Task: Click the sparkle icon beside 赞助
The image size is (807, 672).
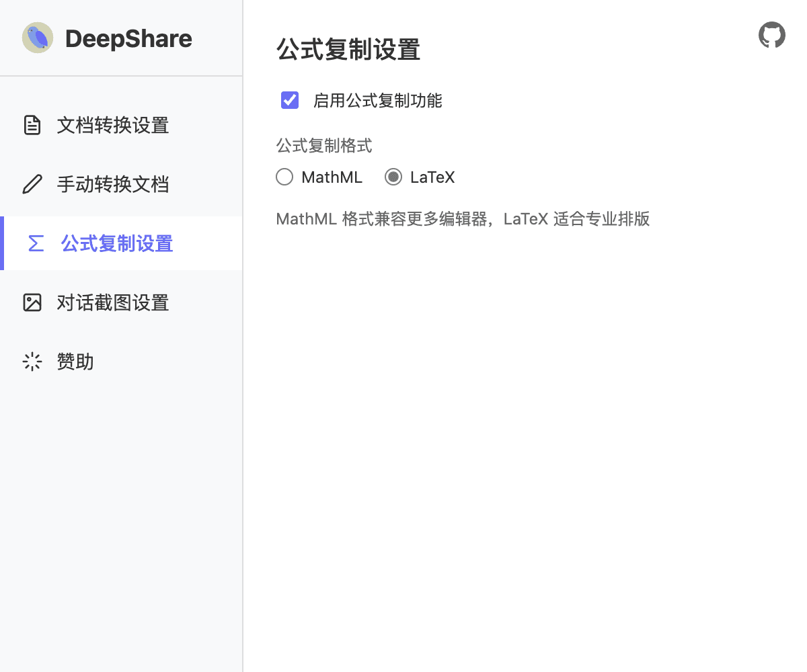Action: coord(32,362)
